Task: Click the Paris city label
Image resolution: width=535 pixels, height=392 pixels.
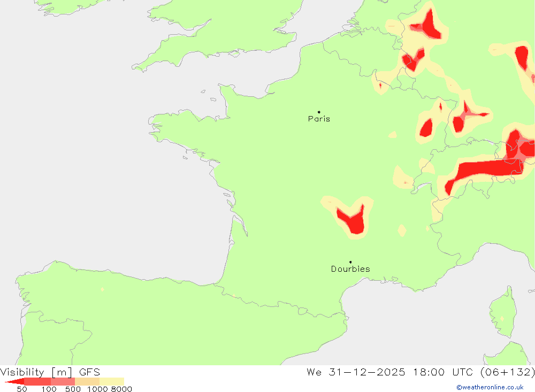Action: (319, 119)
